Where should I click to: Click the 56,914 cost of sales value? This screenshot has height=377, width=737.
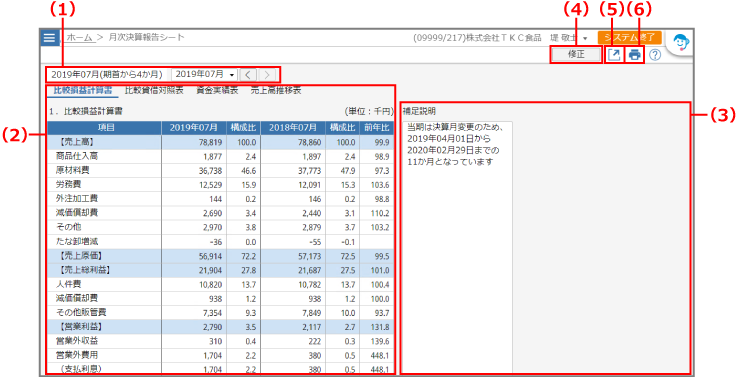[x=194, y=256]
